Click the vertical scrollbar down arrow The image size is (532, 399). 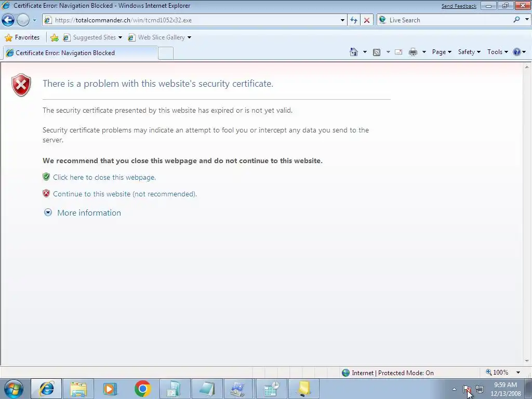click(x=527, y=361)
